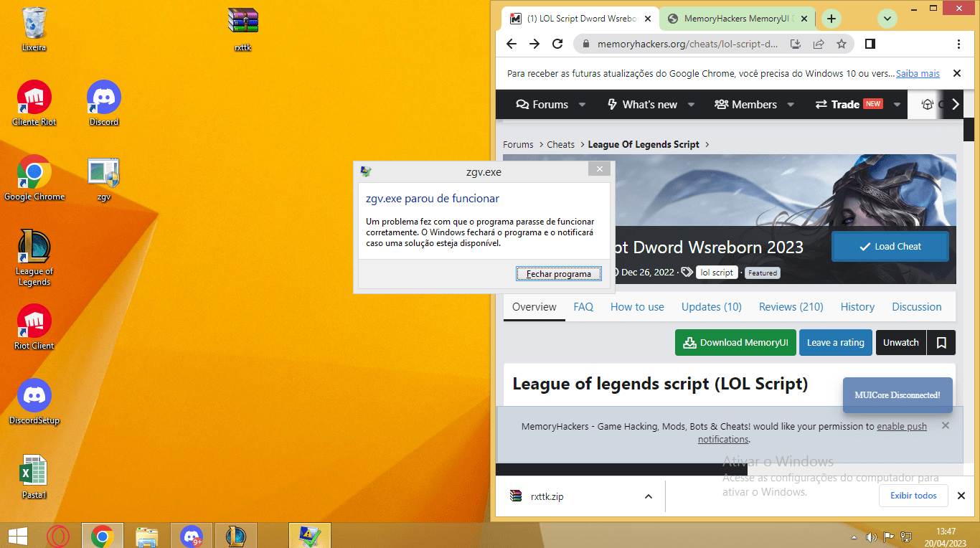Image resolution: width=980 pixels, height=548 pixels.
Task: Open the League Of Legends Script breadcrumb
Action: tap(644, 145)
